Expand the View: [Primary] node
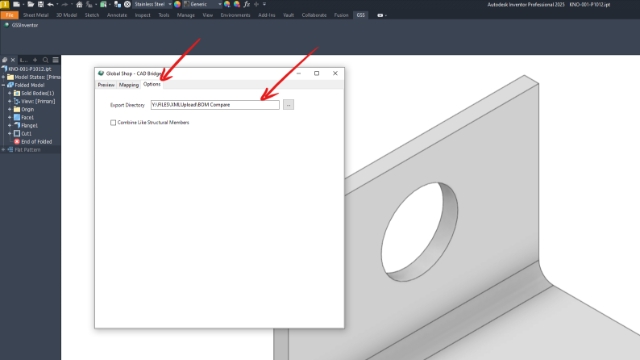 tap(10, 101)
